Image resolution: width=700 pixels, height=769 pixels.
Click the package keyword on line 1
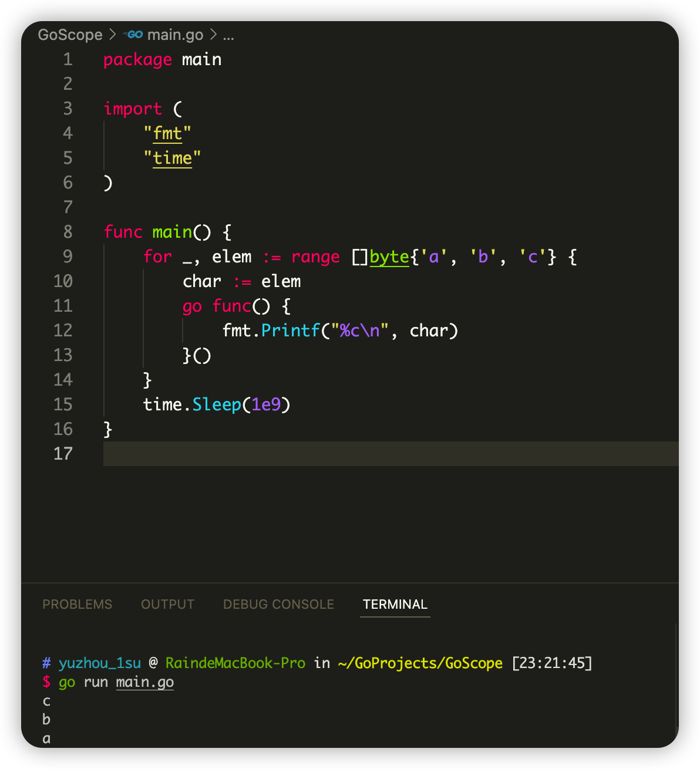click(x=137, y=60)
